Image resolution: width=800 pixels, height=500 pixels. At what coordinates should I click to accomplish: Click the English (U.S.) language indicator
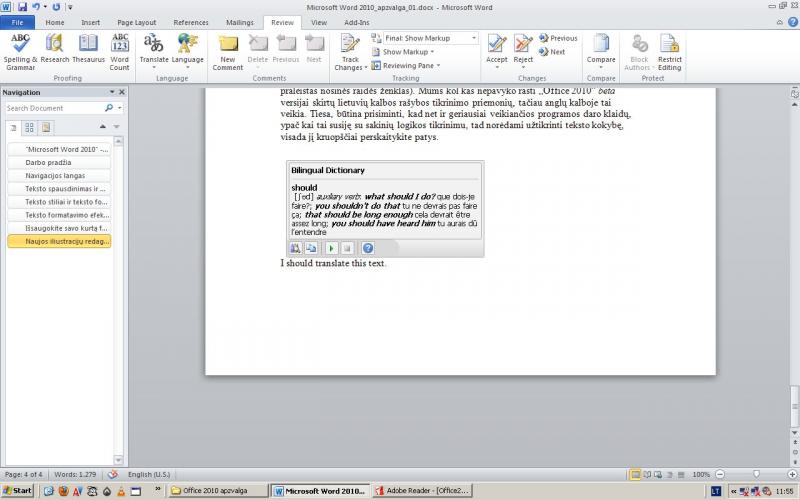coord(148,474)
